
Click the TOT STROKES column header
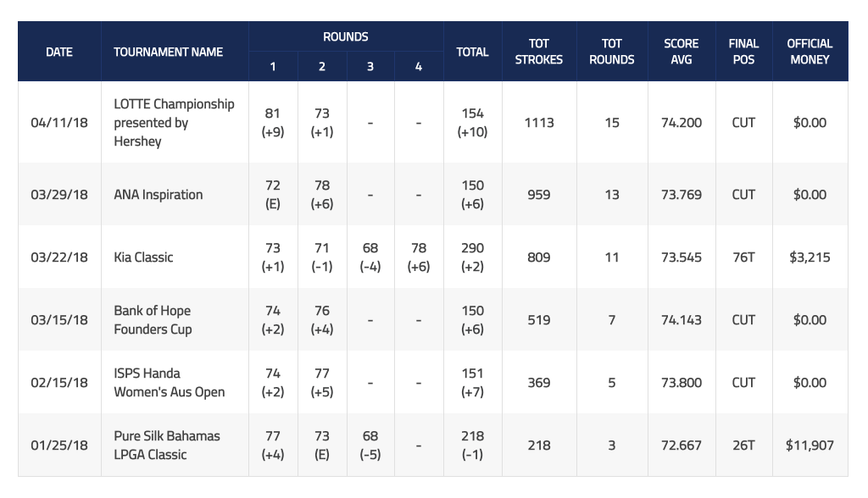click(x=538, y=52)
